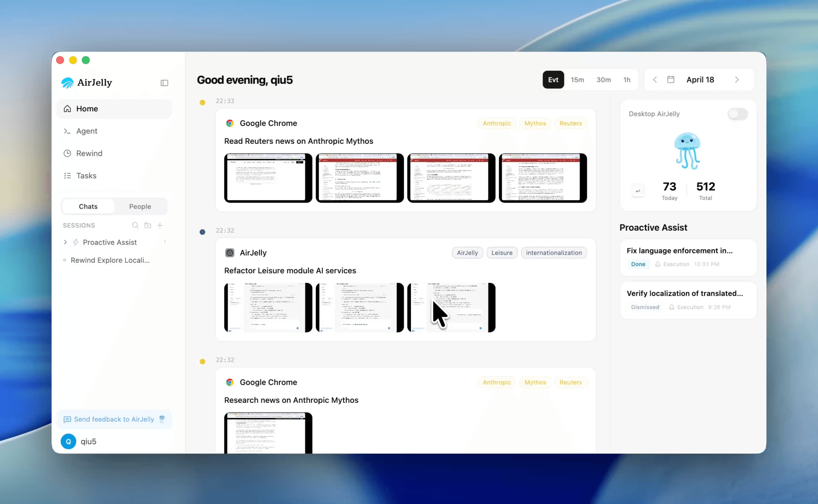This screenshot has height=504, width=818.
Task: Click the AirJelly app icon in Refactor card
Action: (229, 253)
